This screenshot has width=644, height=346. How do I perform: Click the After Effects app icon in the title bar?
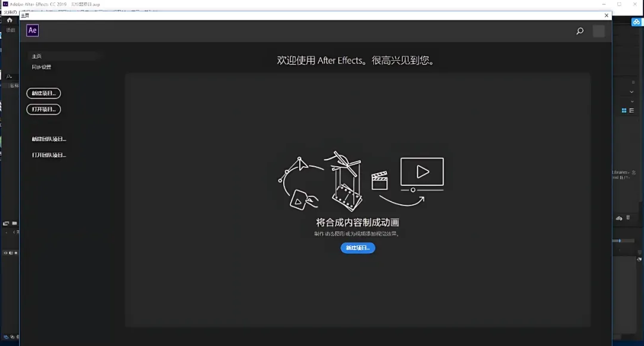(x=5, y=4)
